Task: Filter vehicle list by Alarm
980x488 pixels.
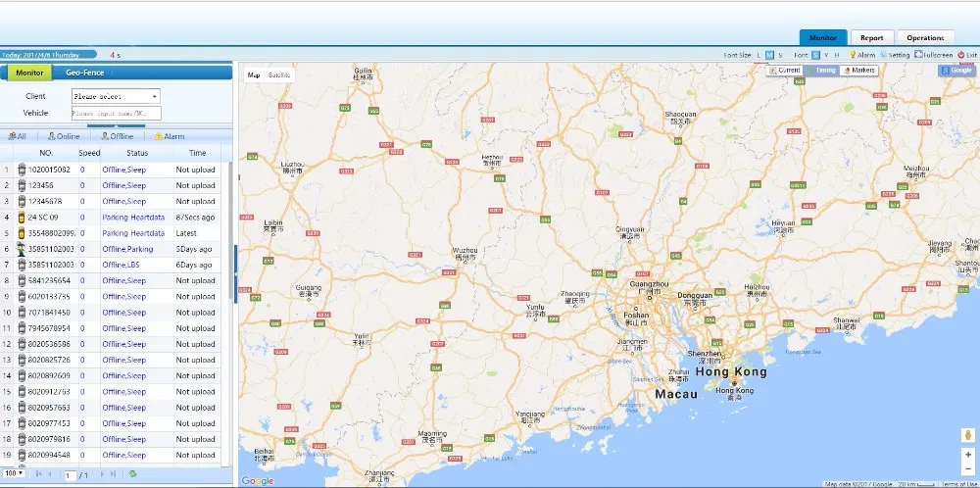Action: (170, 136)
